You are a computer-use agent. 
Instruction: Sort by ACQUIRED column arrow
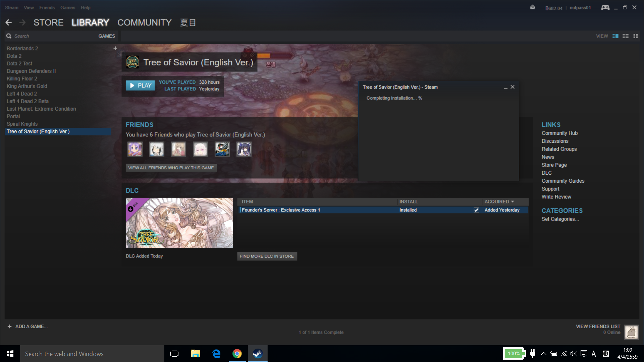pos(513,201)
